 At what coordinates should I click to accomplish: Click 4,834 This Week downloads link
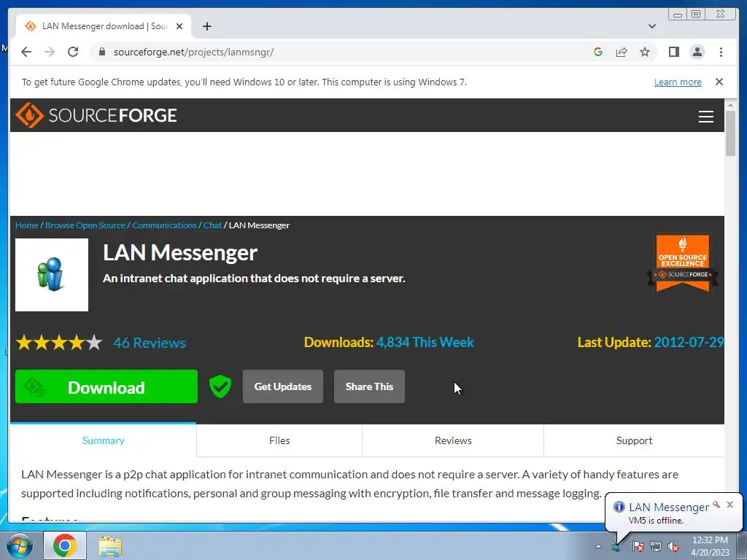pos(425,343)
